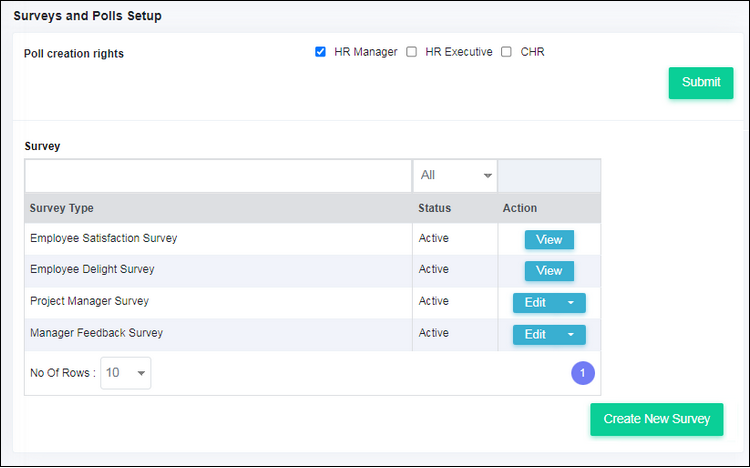
Task: Expand arrow beside Project Manager Survey Edit
Action: [571, 303]
